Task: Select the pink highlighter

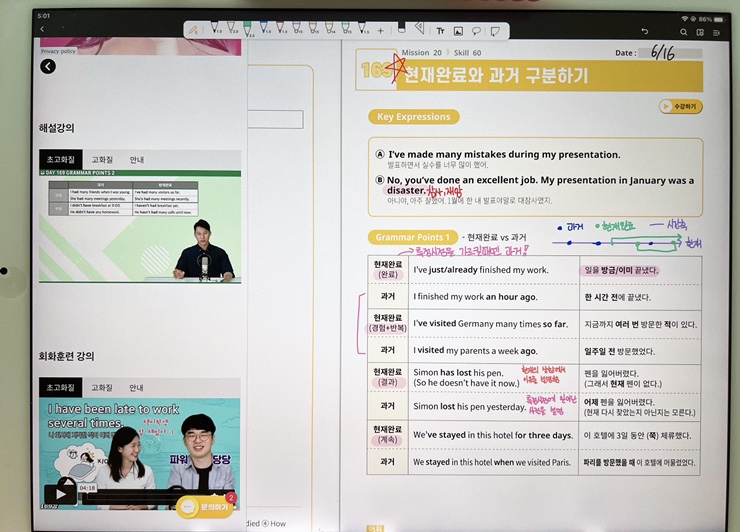Action: point(297,28)
